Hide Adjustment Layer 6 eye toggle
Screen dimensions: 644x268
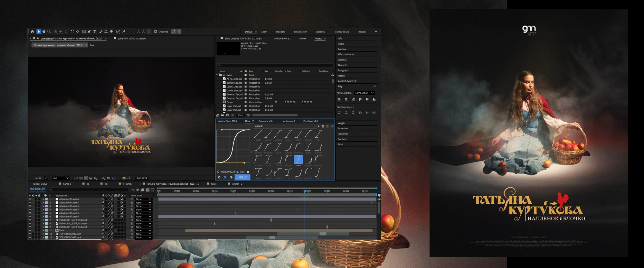pyautogui.click(x=30, y=199)
